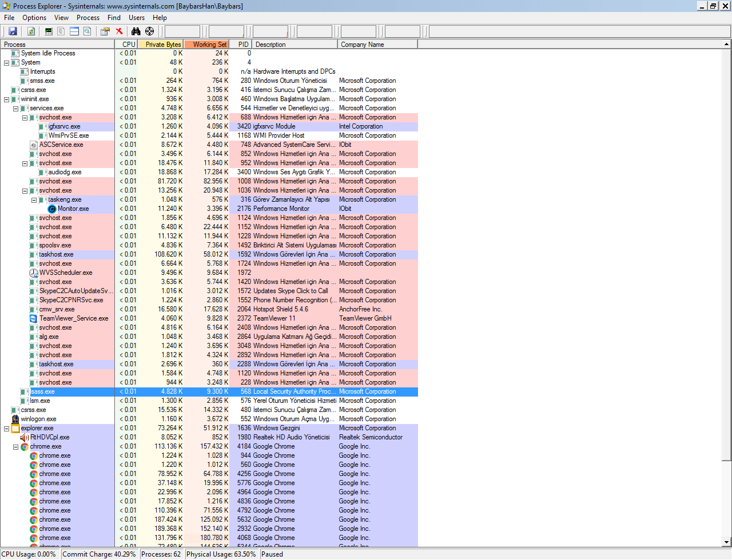Click the crosshair Find Window's Process icon
Viewport: 732px width, 560px height.
coord(149,31)
